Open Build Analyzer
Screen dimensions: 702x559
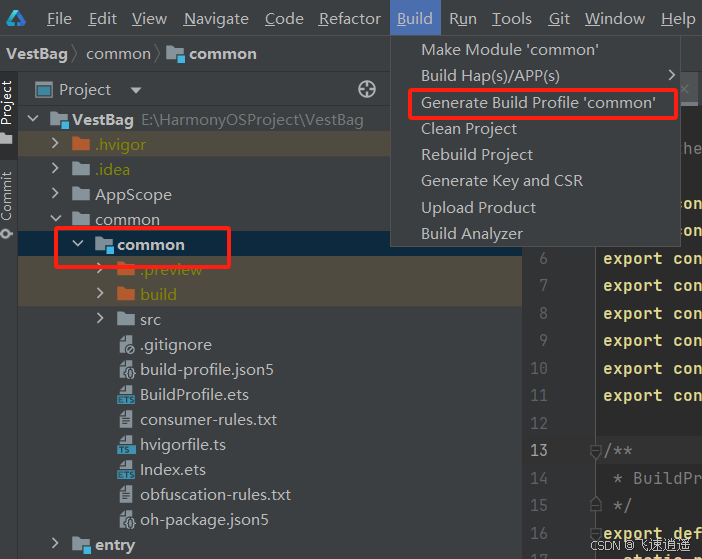click(535, 234)
